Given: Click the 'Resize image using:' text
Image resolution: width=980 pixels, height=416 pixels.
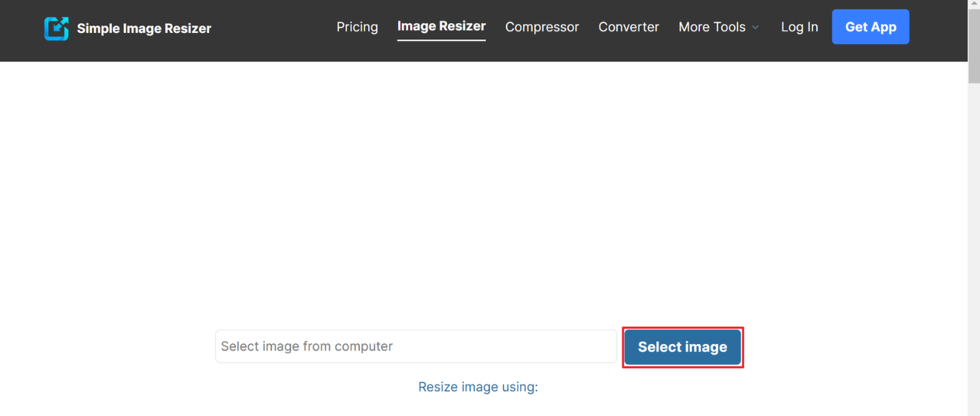Looking at the screenshot, I should pyautogui.click(x=478, y=387).
